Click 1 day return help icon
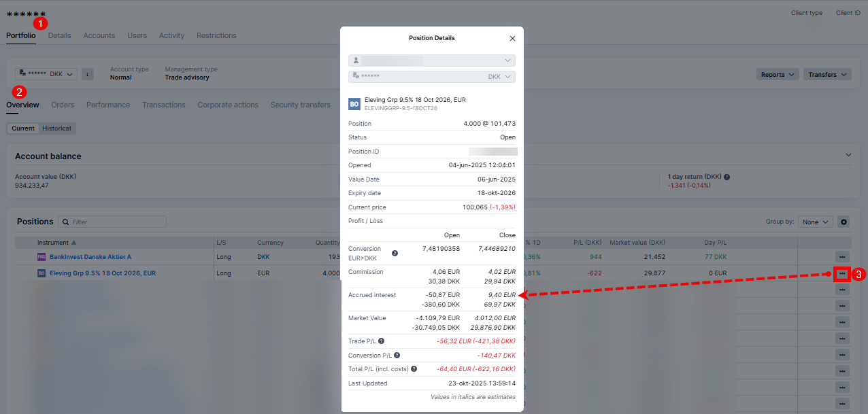868x414 pixels. point(727,177)
